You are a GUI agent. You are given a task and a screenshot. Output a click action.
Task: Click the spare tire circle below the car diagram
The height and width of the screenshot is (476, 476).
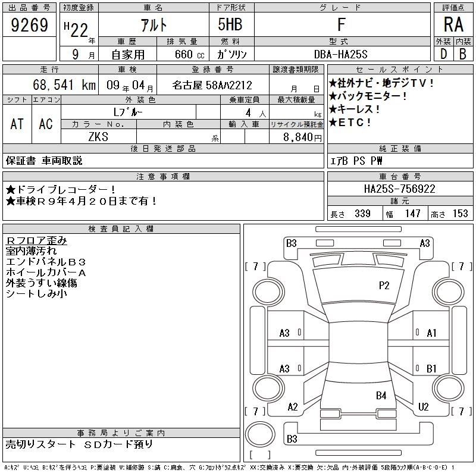click(x=260, y=434)
